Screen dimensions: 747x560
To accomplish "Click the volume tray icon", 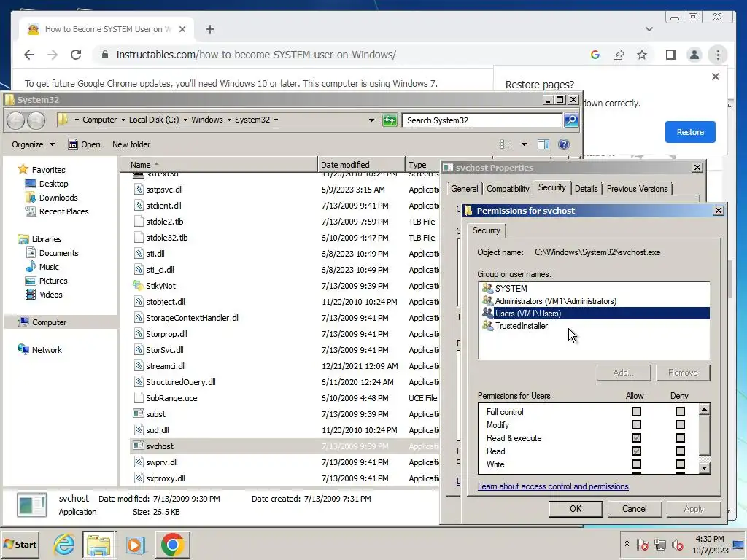I will (x=677, y=544).
